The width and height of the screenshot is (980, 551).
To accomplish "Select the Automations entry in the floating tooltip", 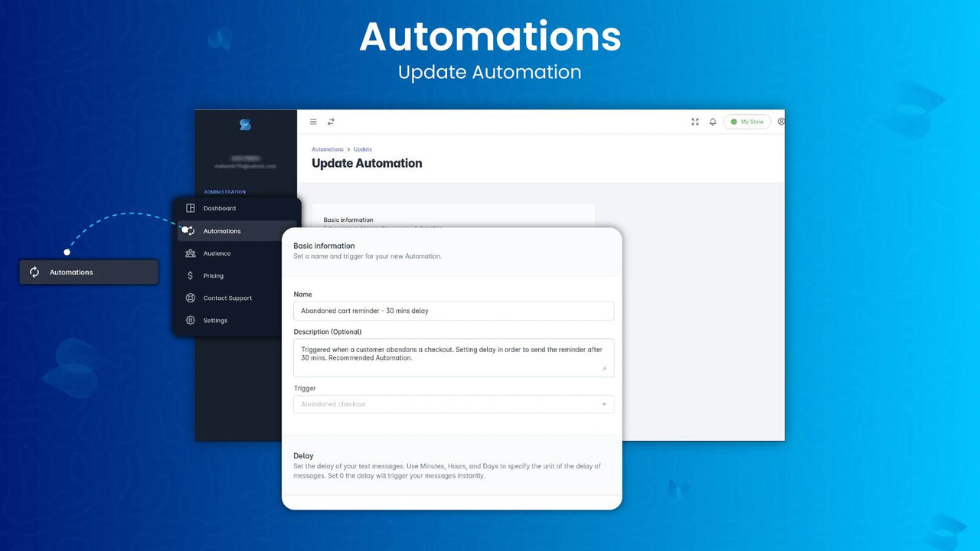I will pos(71,272).
